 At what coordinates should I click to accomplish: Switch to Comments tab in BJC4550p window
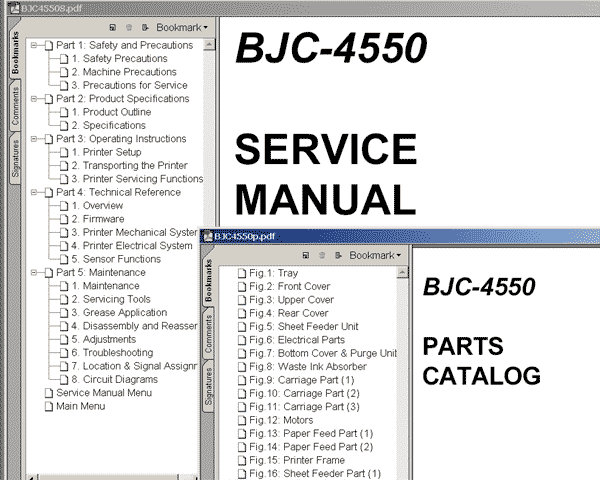click(208, 333)
